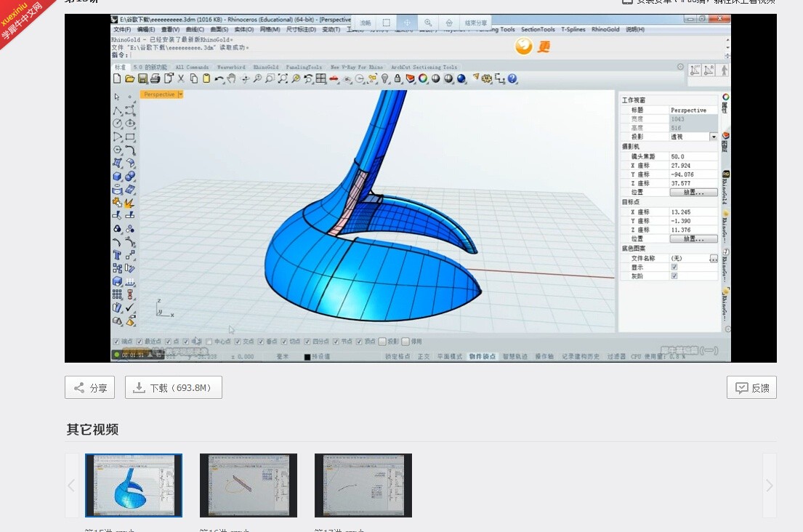Toggle the 节点 osnap checkbox
Image resolution: width=803 pixels, height=532 pixels.
pos(336,342)
